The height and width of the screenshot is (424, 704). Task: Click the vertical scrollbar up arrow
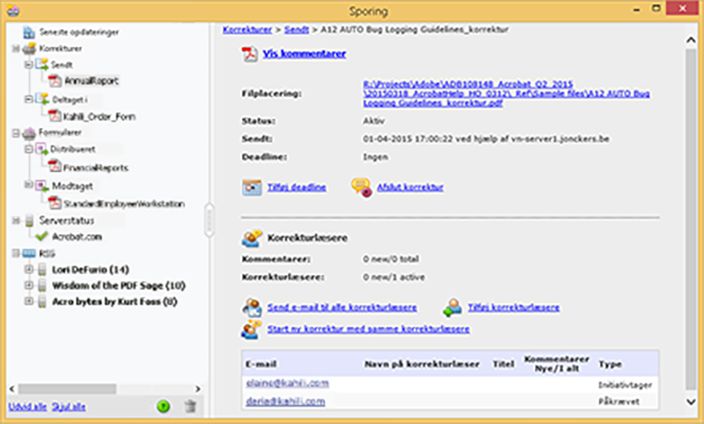691,40
